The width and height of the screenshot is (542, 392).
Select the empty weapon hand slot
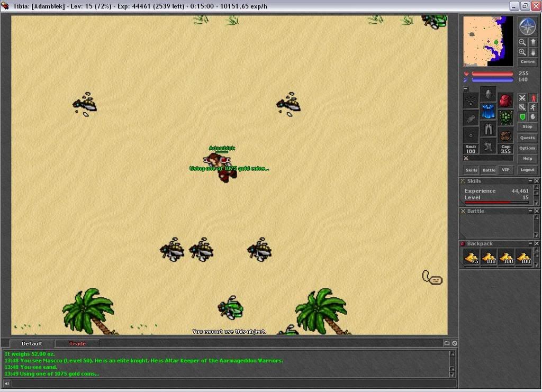471,118
